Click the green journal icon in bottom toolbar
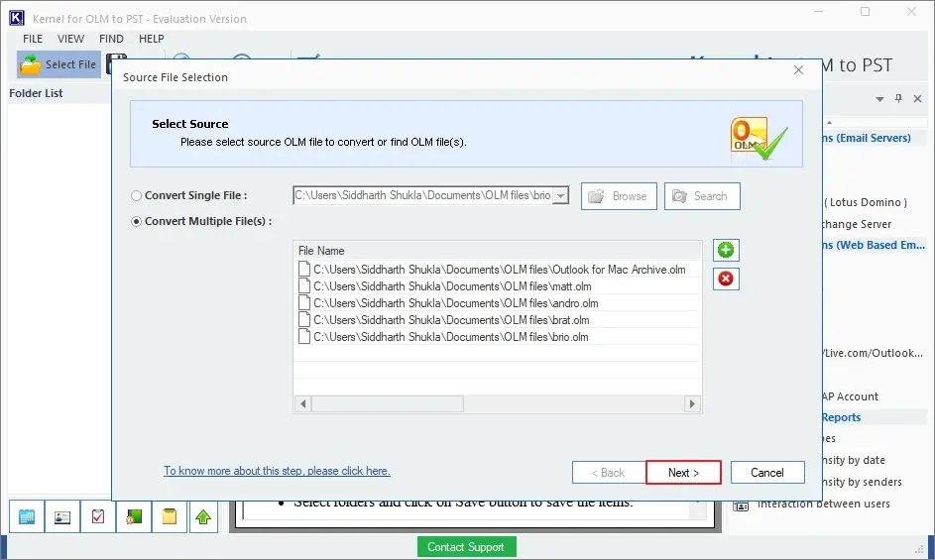Image resolution: width=935 pixels, height=560 pixels. tap(134, 516)
